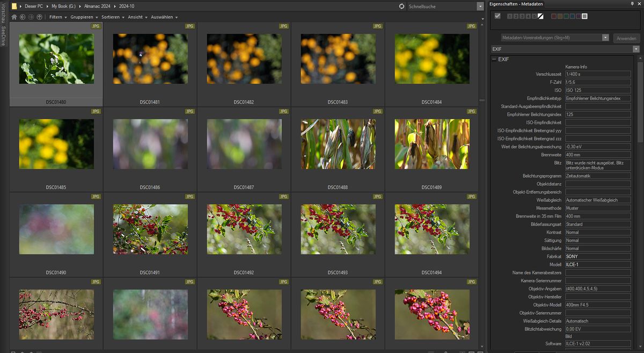
Task: Collapse the EXIF section with minus icon
Action: [494, 59]
